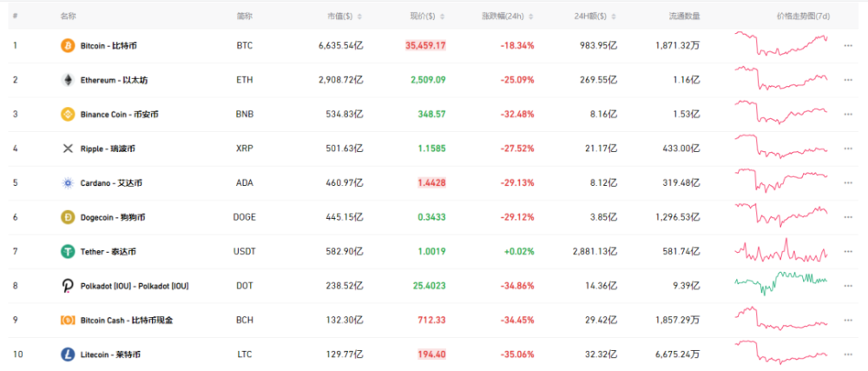View the Dogecoin 7-day price trend chart
This screenshot has height=371, width=868.
click(782, 215)
